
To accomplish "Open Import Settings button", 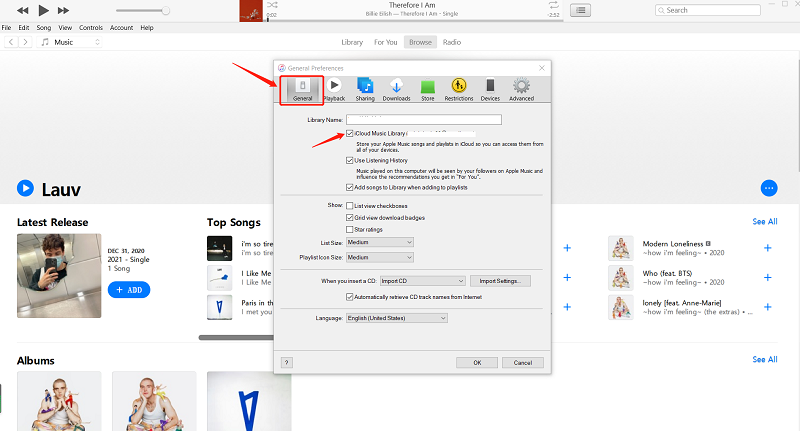I will coord(500,281).
